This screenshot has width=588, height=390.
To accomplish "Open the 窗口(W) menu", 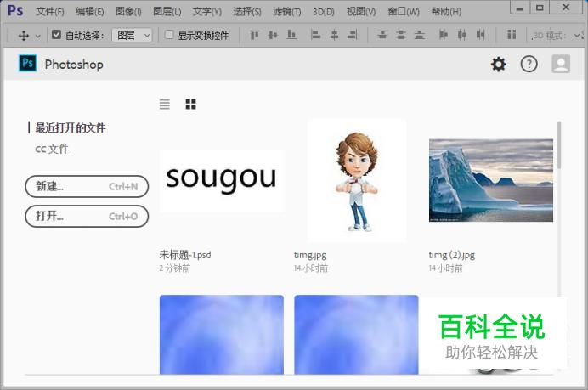I will pos(404,12).
